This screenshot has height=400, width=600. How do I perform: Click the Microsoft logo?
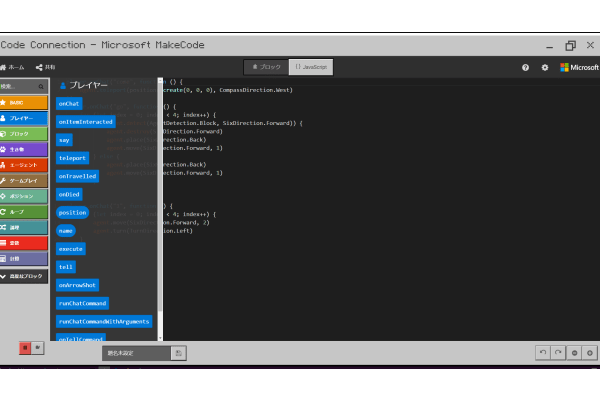tap(579, 68)
